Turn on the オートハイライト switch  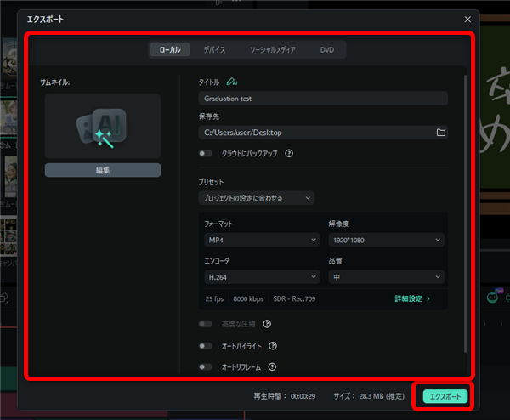[205, 346]
